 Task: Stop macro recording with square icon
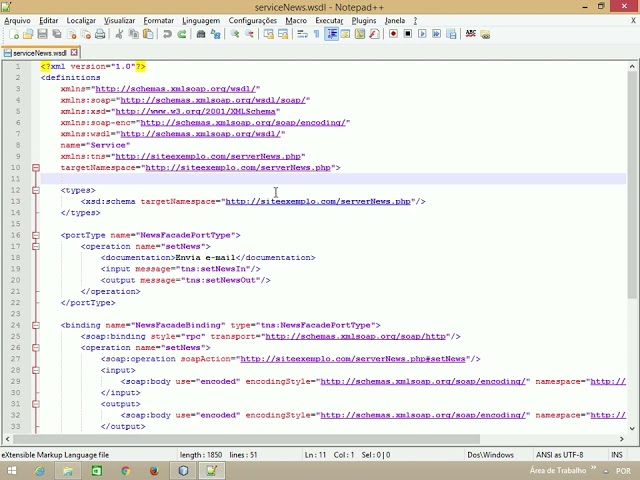tap(407, 34)
